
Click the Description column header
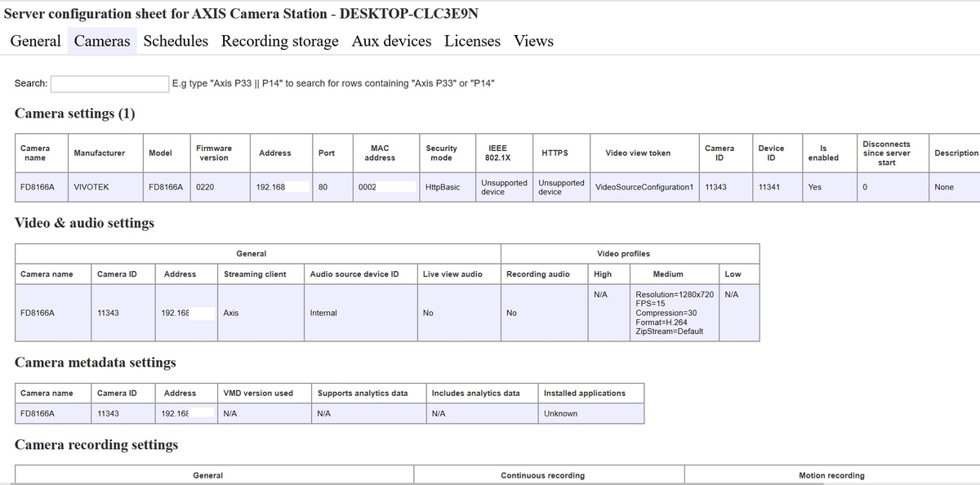pos(956,153)
